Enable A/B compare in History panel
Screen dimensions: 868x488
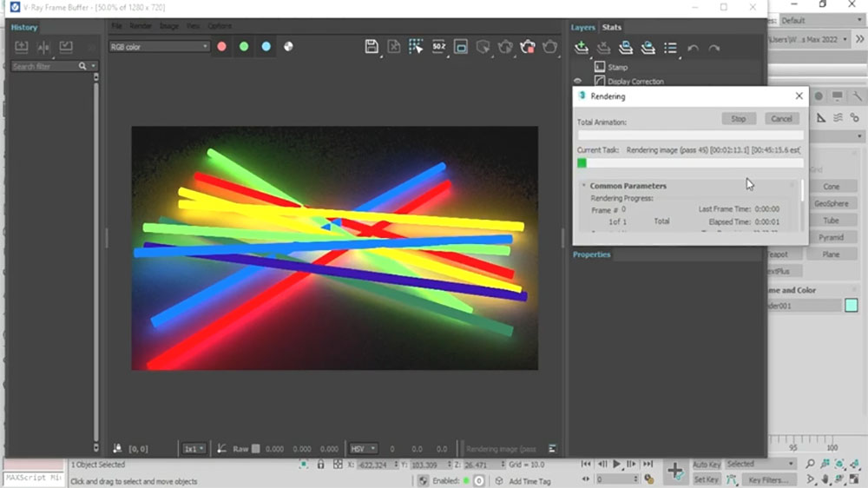tap(43, 47)
